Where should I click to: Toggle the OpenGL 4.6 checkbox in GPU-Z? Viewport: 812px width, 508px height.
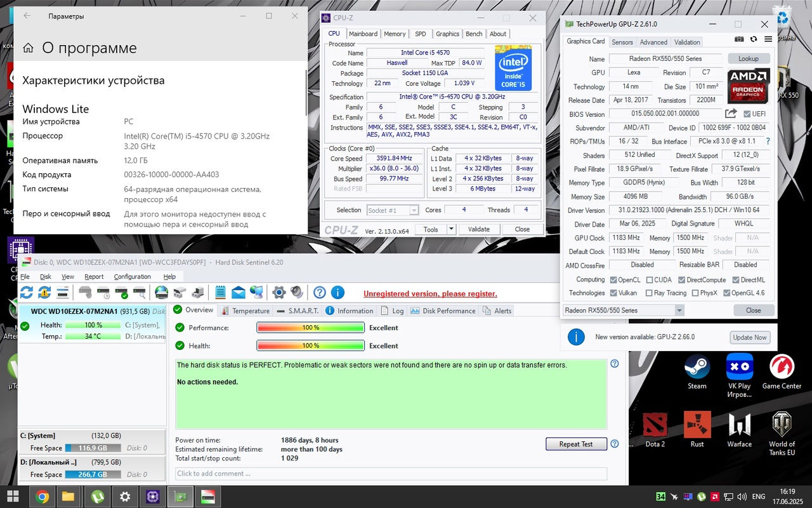726,293
